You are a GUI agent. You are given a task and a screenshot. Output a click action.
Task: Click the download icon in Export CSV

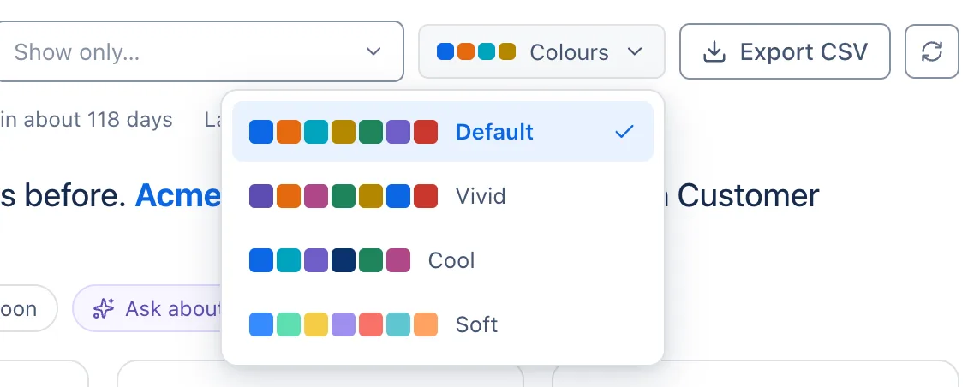(x=714, y=52)
